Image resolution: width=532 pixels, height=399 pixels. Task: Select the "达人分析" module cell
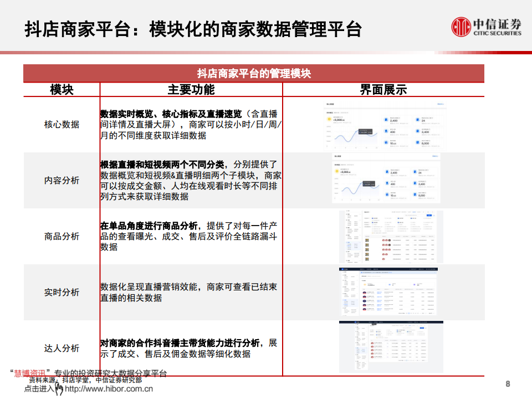click(62, 348)
